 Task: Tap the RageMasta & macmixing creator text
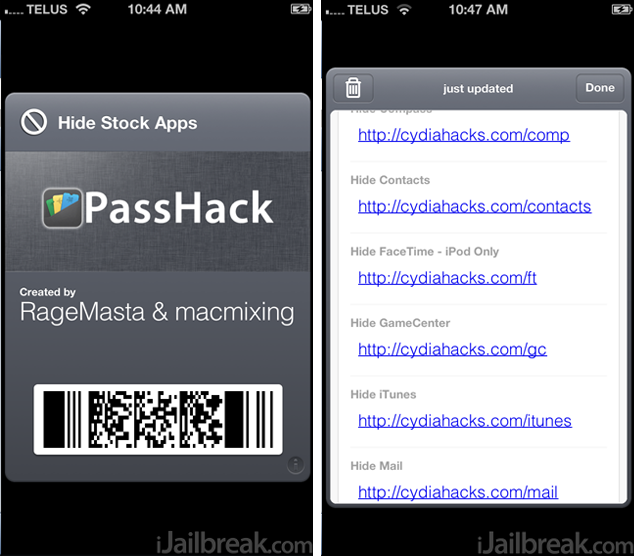pos(157,312)
